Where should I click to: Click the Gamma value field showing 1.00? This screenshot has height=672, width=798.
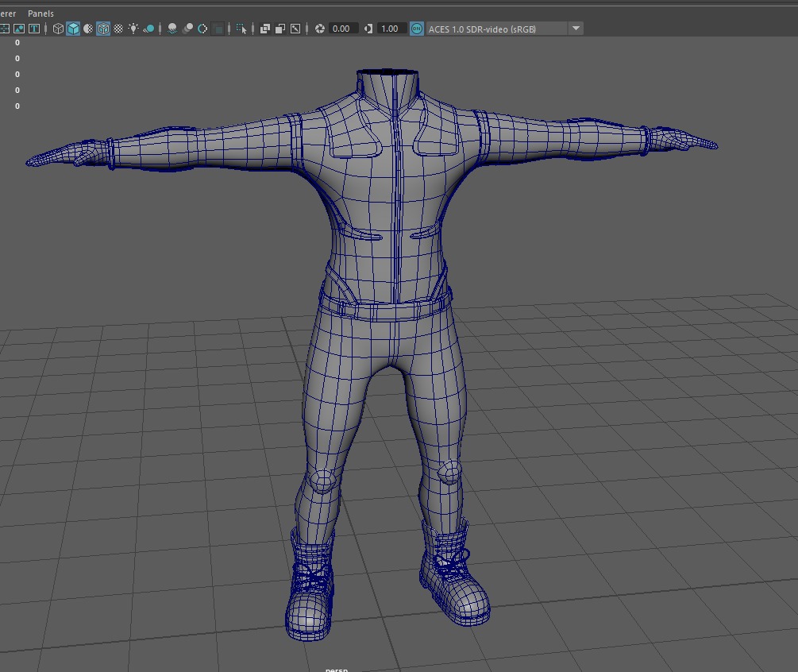point(389,29)
